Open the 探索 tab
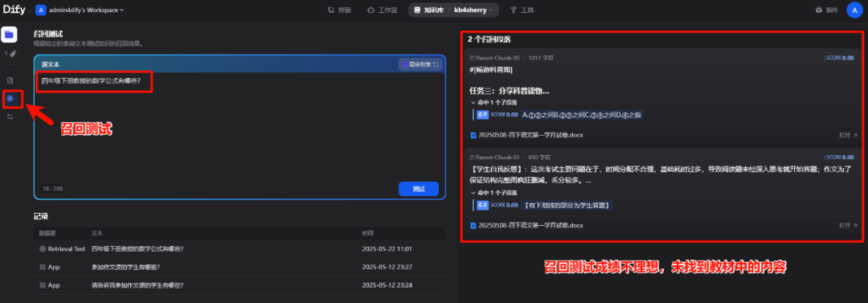The width and height of the screenshot is (868, 303). (339, 10)
